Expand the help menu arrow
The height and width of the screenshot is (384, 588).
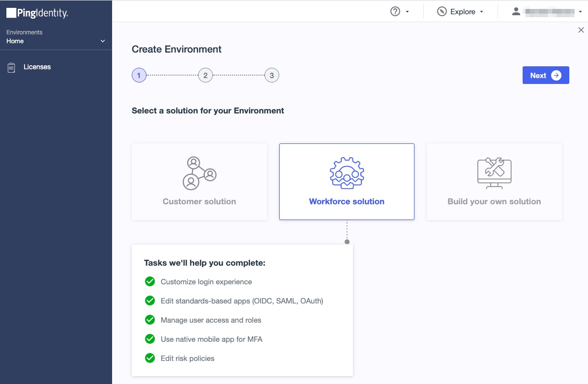408,12
